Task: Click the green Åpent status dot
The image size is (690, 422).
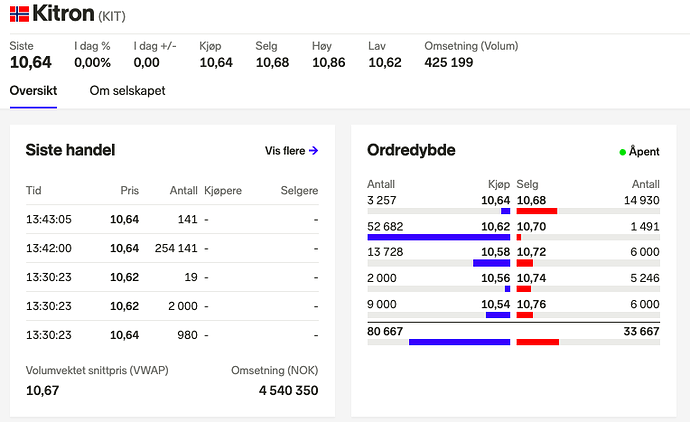Action: [x=623, y=152]
